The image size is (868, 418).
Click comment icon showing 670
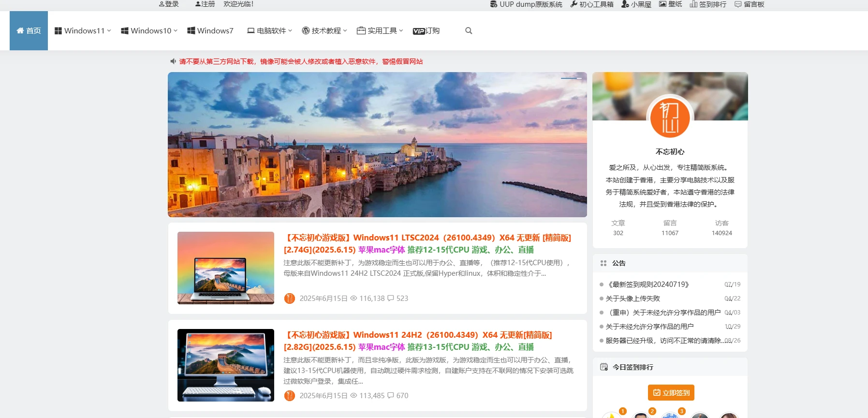pyautogui.click(x=391, y=396)
